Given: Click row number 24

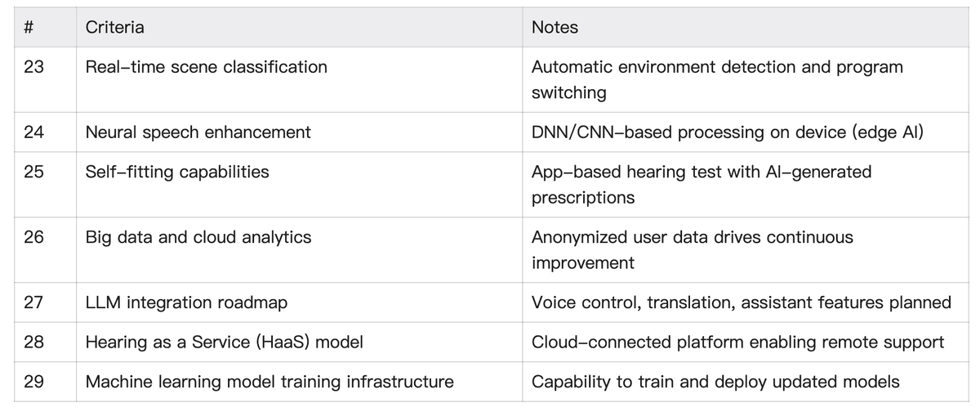Looking at the screenshot, I should click(34, 132).
